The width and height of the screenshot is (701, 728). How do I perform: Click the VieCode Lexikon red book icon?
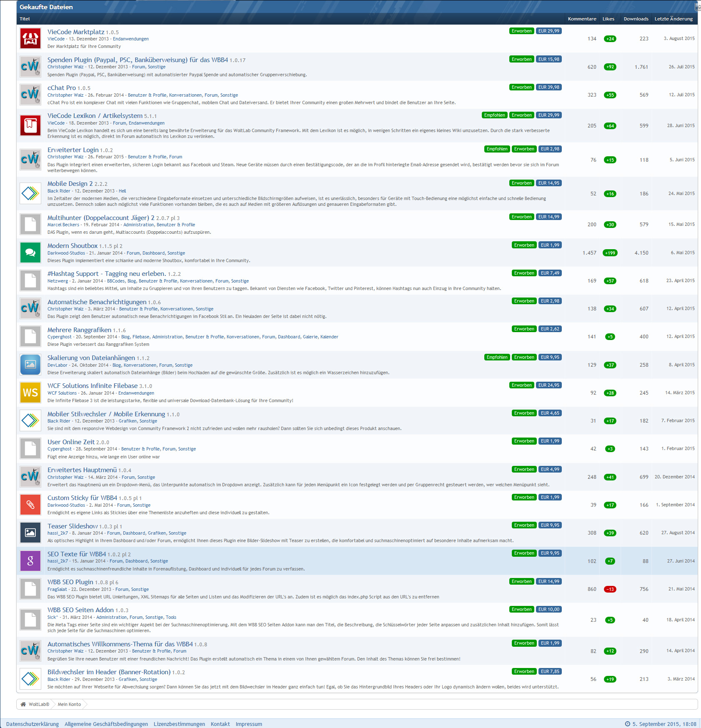(30, 125)
